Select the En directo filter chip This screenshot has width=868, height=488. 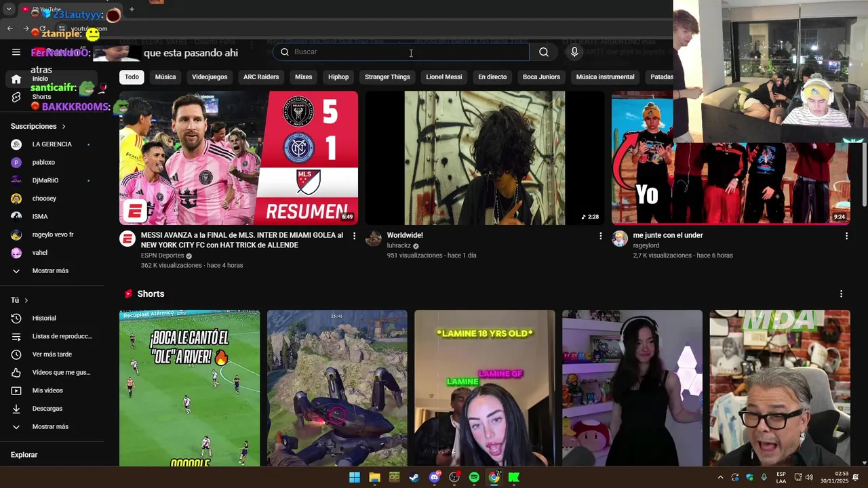click(x=492, y=77)
